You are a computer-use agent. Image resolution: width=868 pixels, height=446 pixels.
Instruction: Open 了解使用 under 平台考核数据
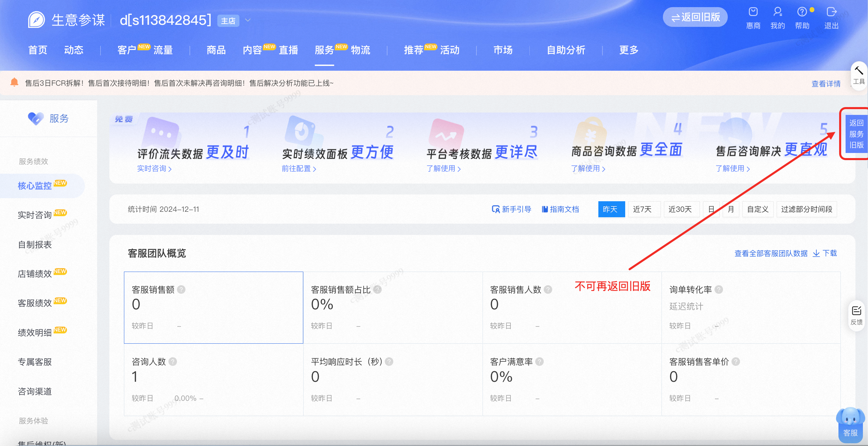pyautogui.click(x=444, y=169)
